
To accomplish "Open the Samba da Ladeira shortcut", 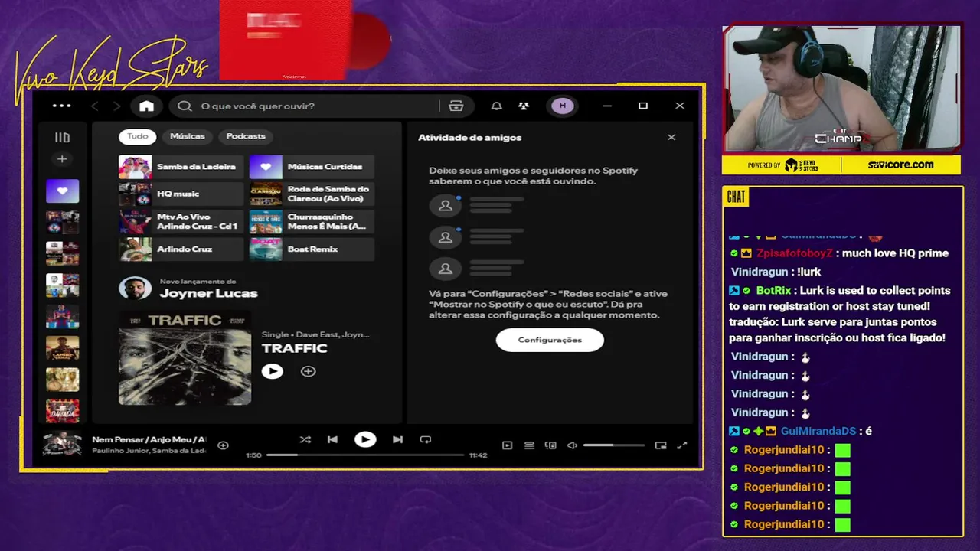I will 181,167.
